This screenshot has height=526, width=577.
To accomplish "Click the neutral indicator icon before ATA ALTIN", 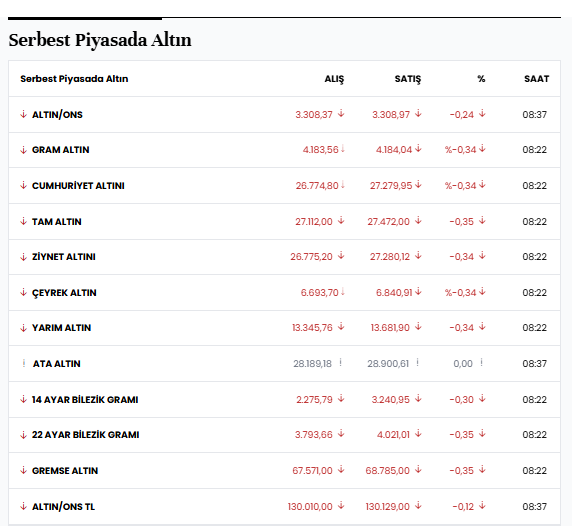I will point(24,363).
